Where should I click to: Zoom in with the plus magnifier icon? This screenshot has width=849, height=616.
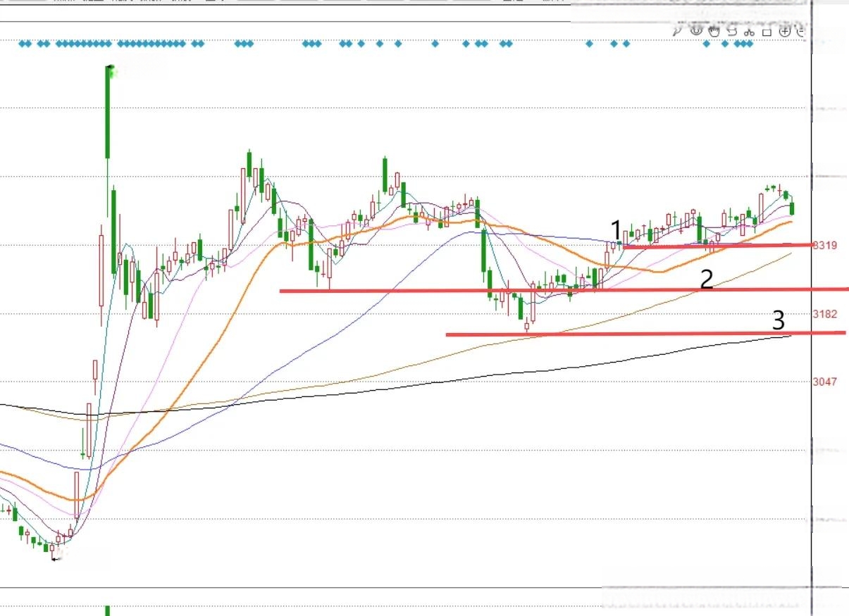point(784,31)
